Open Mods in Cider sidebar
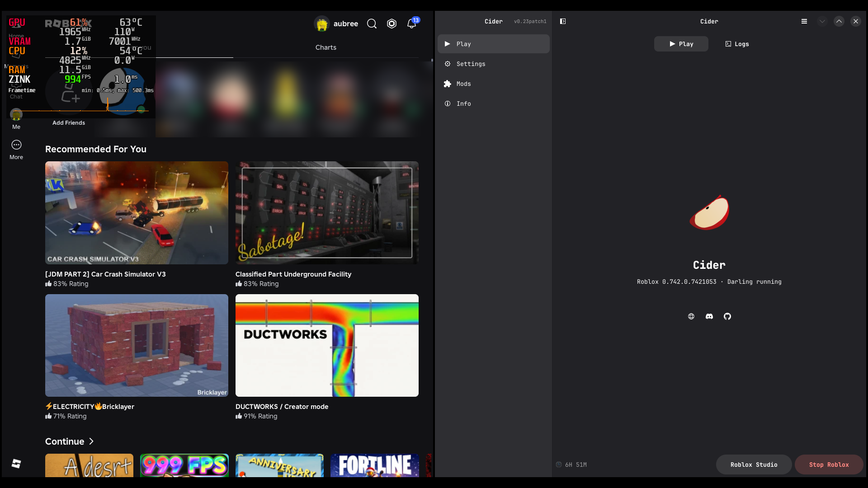The image size is (868, 488). [494, 84]
